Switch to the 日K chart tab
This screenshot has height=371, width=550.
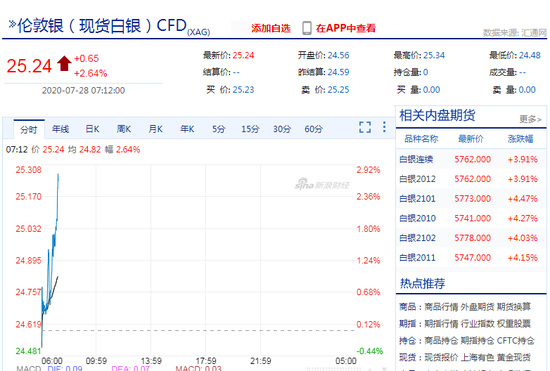pyautogui.click(x=92, y=129)
